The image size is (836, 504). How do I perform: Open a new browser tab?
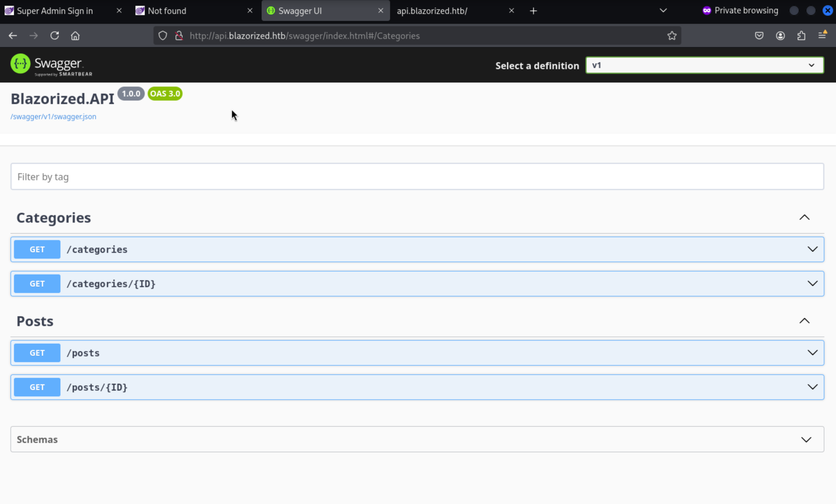[x=533, y=11]
